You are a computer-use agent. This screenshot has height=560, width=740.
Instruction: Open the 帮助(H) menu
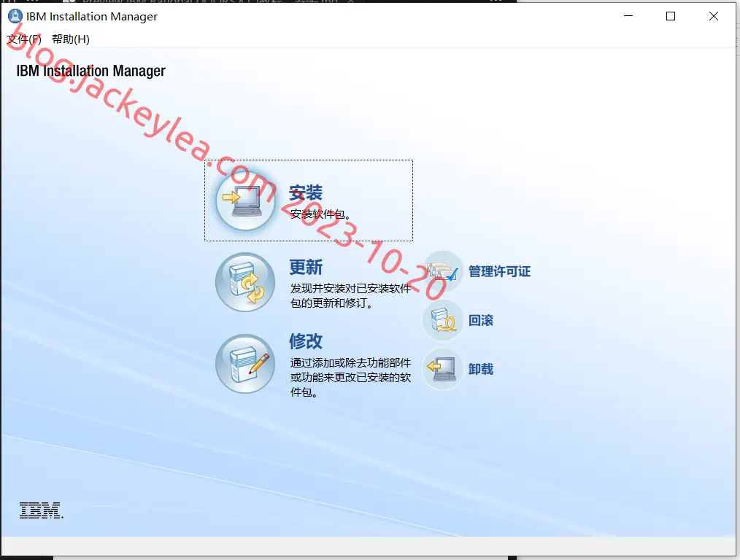pos(71,39)
